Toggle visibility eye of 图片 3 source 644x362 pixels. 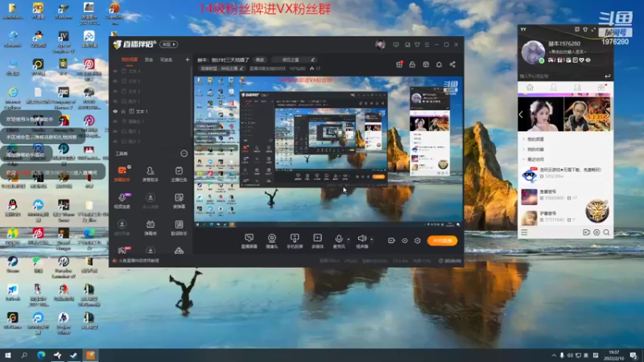point(115,131)
